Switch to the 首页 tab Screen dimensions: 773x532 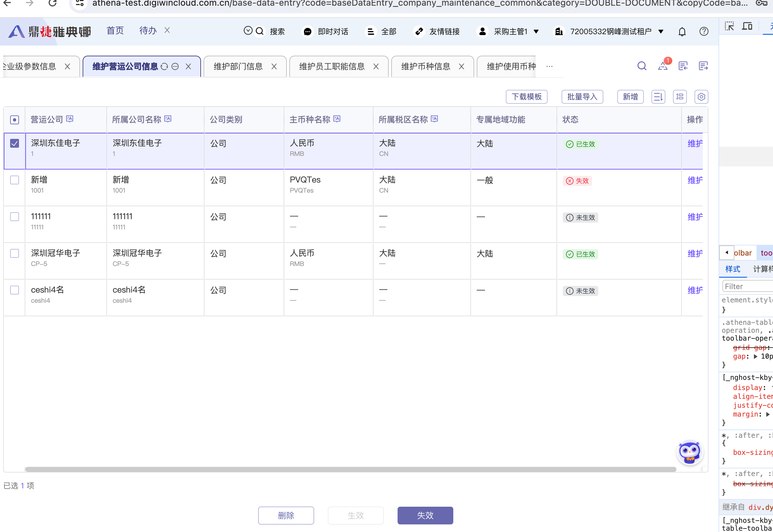coord(115,30)
